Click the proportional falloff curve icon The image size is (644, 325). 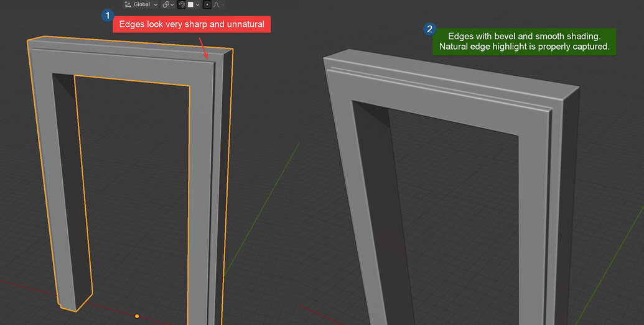(x=217, y=4)
